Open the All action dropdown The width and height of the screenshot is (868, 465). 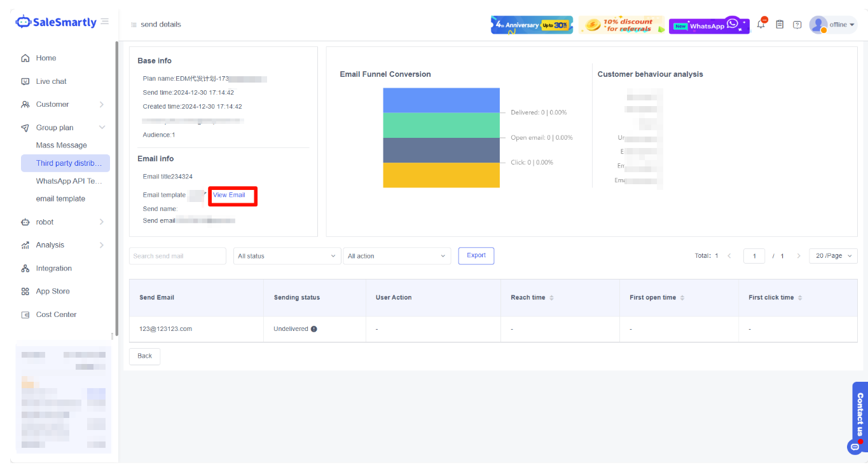[396, 256]
